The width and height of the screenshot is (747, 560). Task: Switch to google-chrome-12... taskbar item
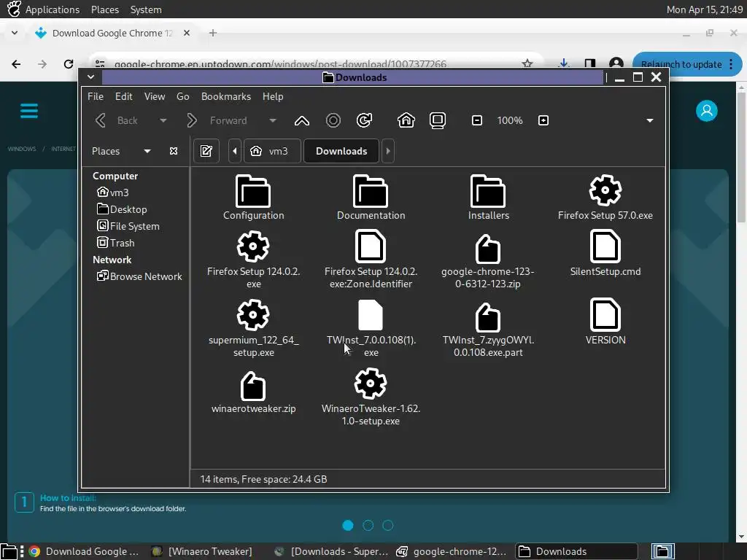click(x=452, y=551)
